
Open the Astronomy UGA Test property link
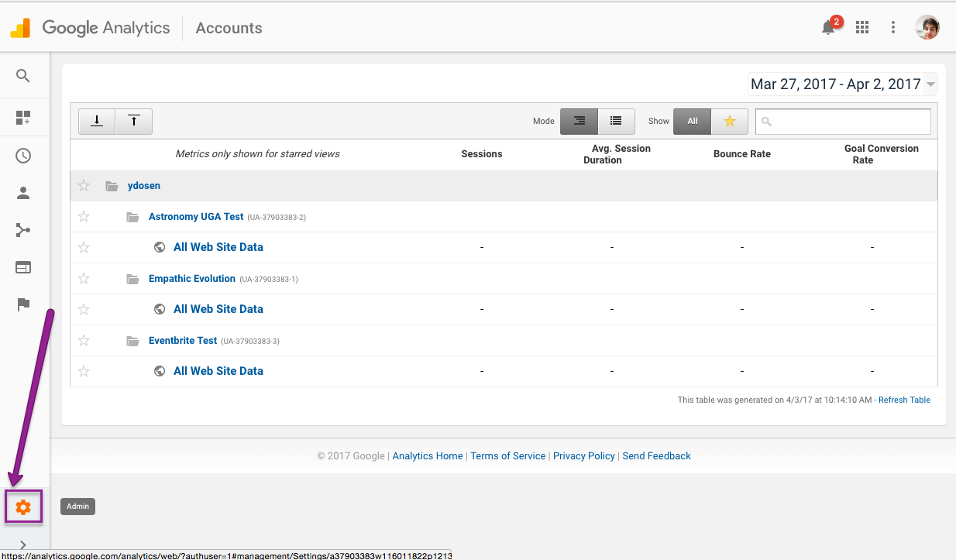click(x=196, y=217)
